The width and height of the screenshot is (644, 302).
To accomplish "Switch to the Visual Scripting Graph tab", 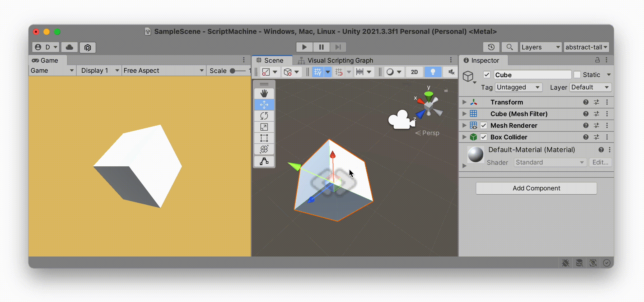I will [x=340, y=60].
